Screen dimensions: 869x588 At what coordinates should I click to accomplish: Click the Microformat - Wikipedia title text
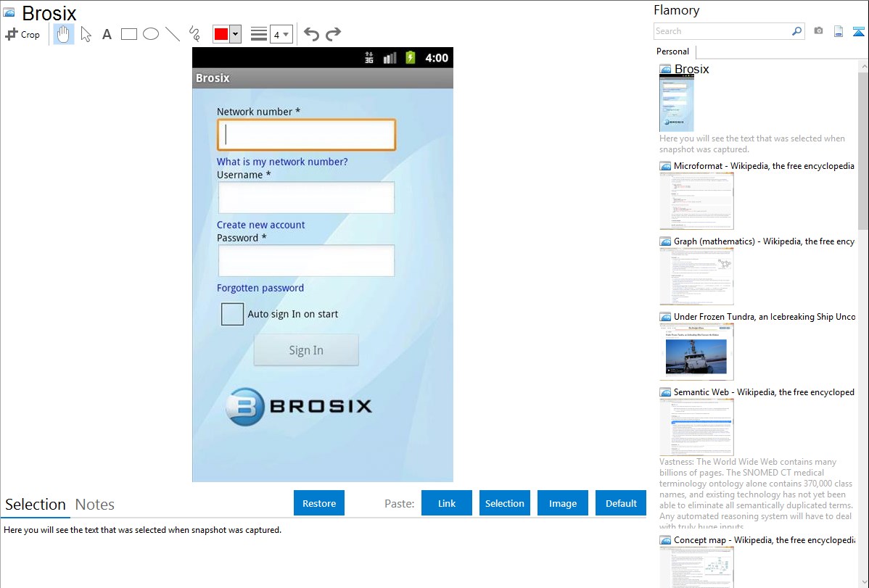pyautogui.click(x=765, y=166)
